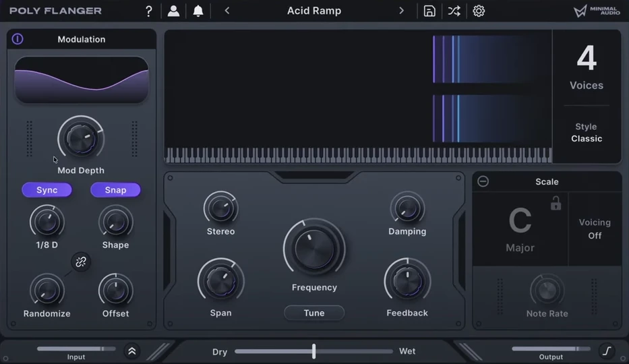Click the Mod Depth knob
Image resolution: width=629 pixels, height=364 pixels.
click(x=81, y=139)
